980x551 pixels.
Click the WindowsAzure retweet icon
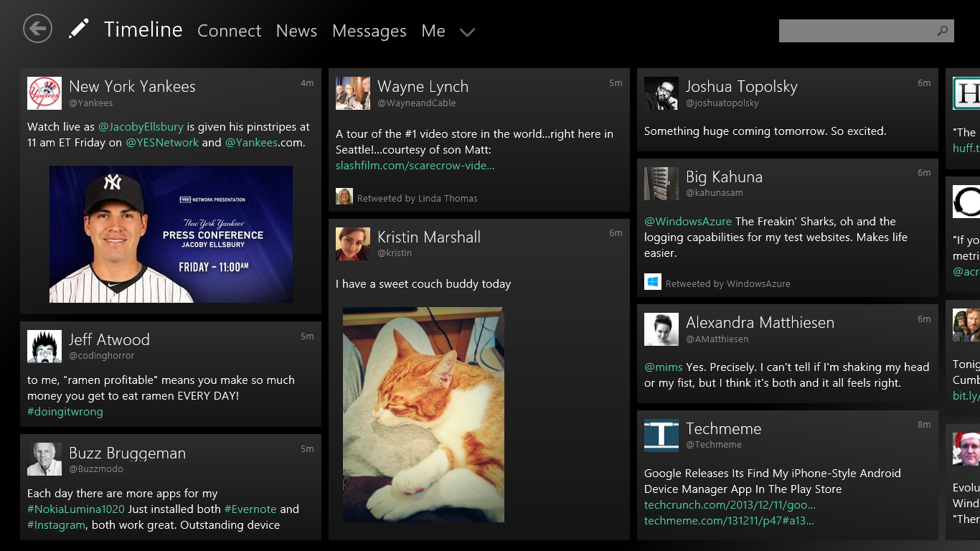(x=652, y=283)
